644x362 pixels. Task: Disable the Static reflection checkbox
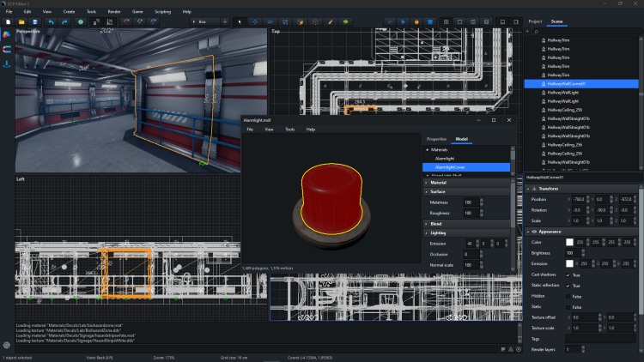coord(568,285)
